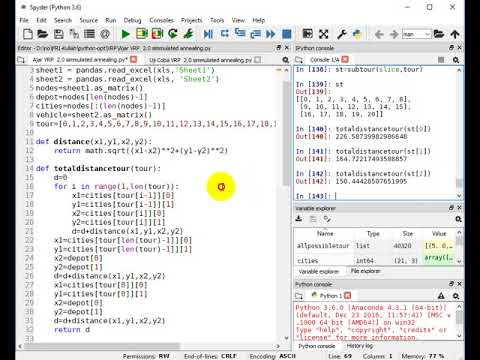480x360 pixels.
Task: Go forward using right arrow toolbar icon
Action: (394, 34)
